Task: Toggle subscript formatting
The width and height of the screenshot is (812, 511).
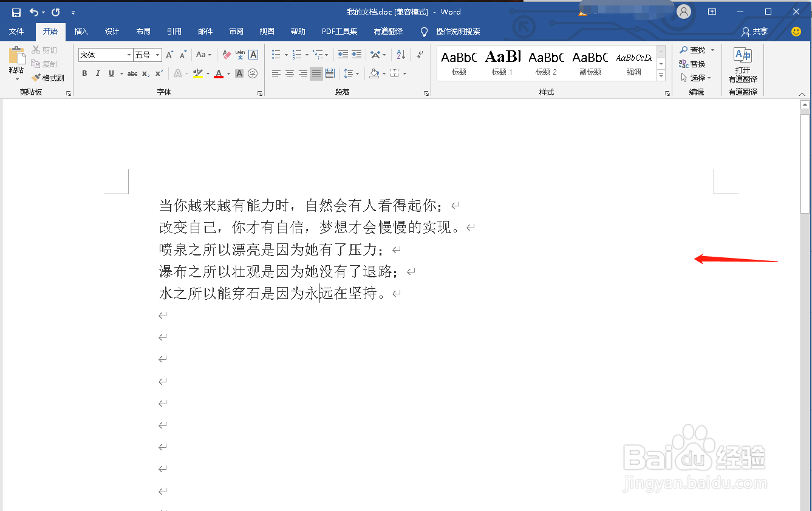Action: [146, 73]
